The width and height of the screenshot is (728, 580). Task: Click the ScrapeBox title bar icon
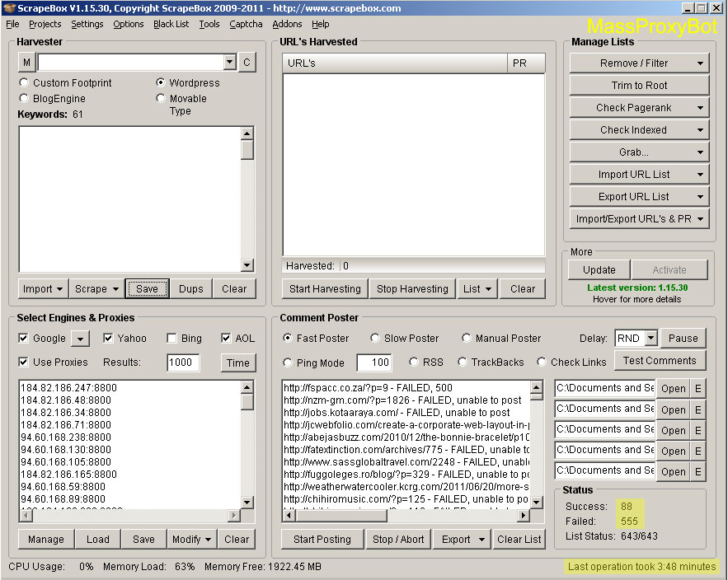pyautogui.click(x=9, y=8)
